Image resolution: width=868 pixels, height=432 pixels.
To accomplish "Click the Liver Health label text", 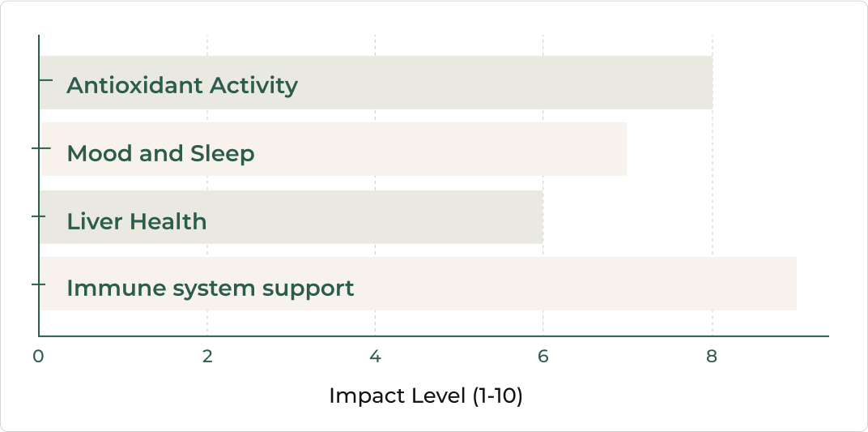I will [x=137, y=221].
